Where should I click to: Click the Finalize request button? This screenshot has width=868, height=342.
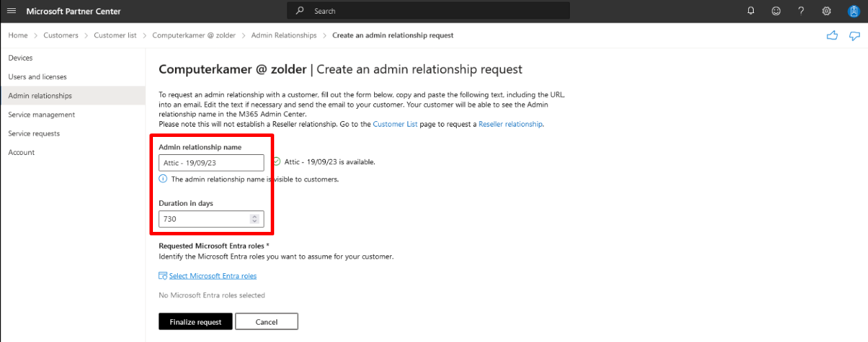(196, 321)
